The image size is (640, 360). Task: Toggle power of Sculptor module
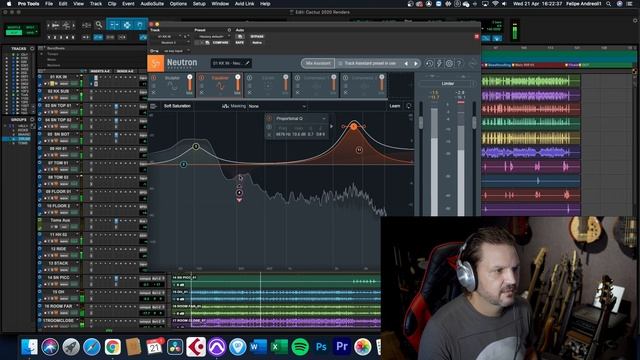click(154, 78)
